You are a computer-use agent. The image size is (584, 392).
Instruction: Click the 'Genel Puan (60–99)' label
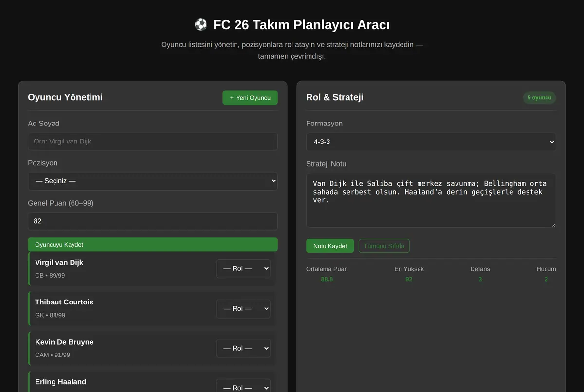60,203
